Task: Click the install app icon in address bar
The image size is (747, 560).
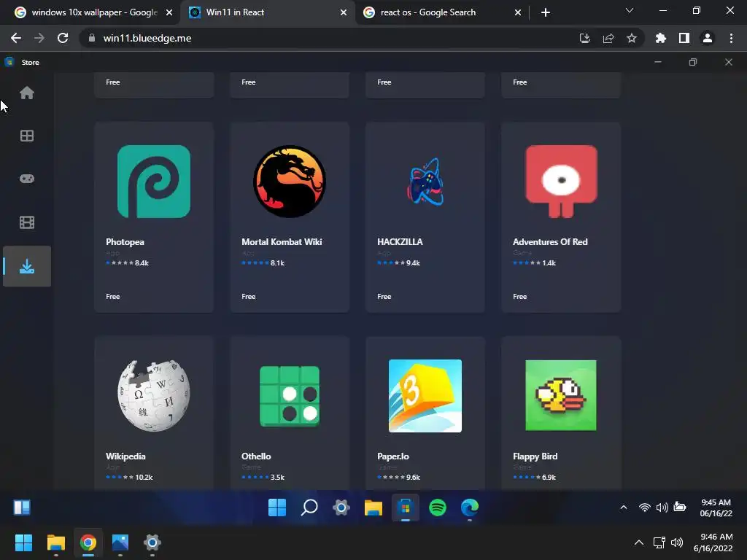Action: click(584, 38)
